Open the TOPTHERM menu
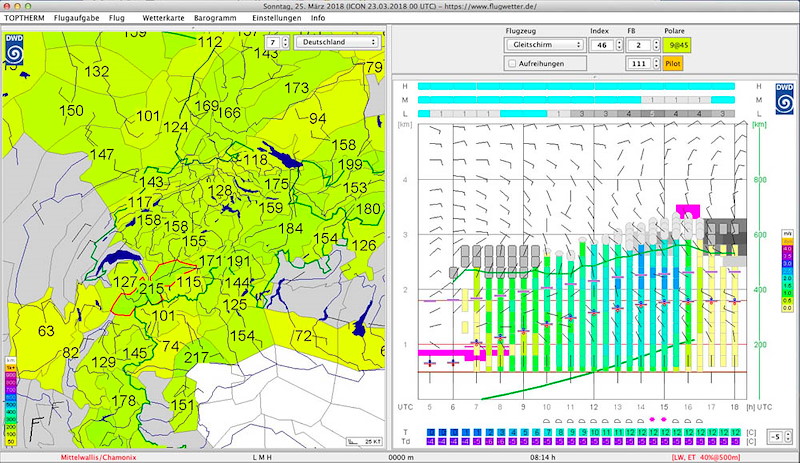Viewport: 800px width, 463px height. coord(24,18)
